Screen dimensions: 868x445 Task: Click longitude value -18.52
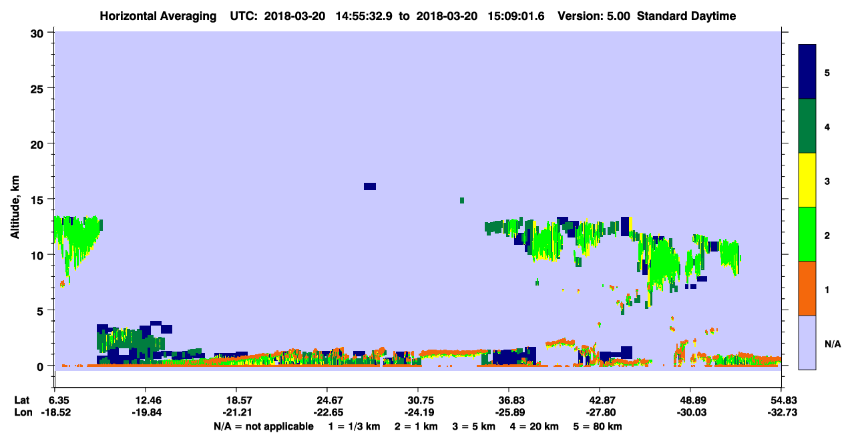coord(56,412)
